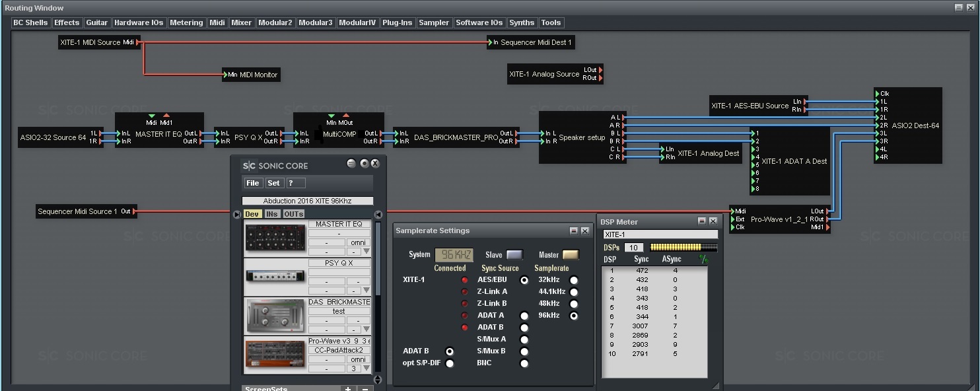Image resolution: width=980 pixels, height=391 pixels.
Task: Expand the DAS_BRICKMASTER device row arrow
Action: [x=367, y=330]
